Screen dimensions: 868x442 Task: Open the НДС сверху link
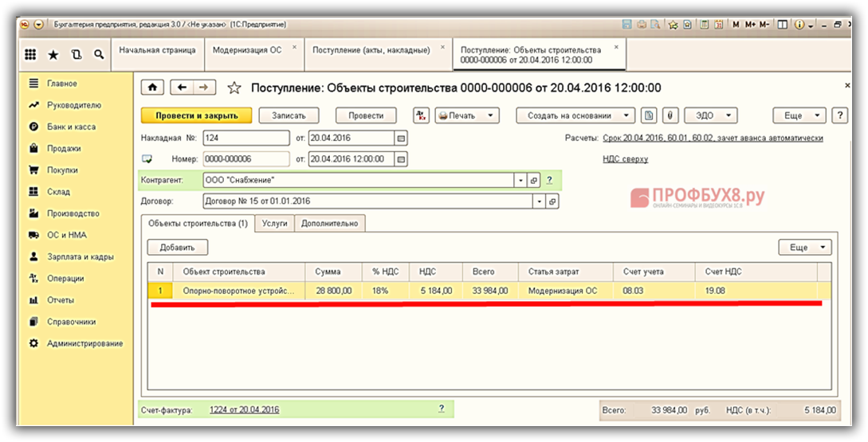(625, 159)
